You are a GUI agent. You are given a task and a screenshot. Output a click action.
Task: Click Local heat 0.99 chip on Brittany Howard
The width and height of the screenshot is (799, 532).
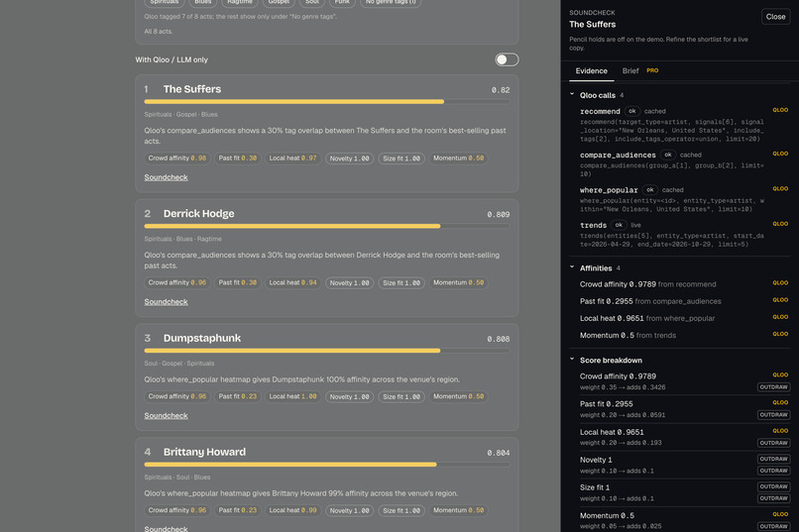pos(292,510)
